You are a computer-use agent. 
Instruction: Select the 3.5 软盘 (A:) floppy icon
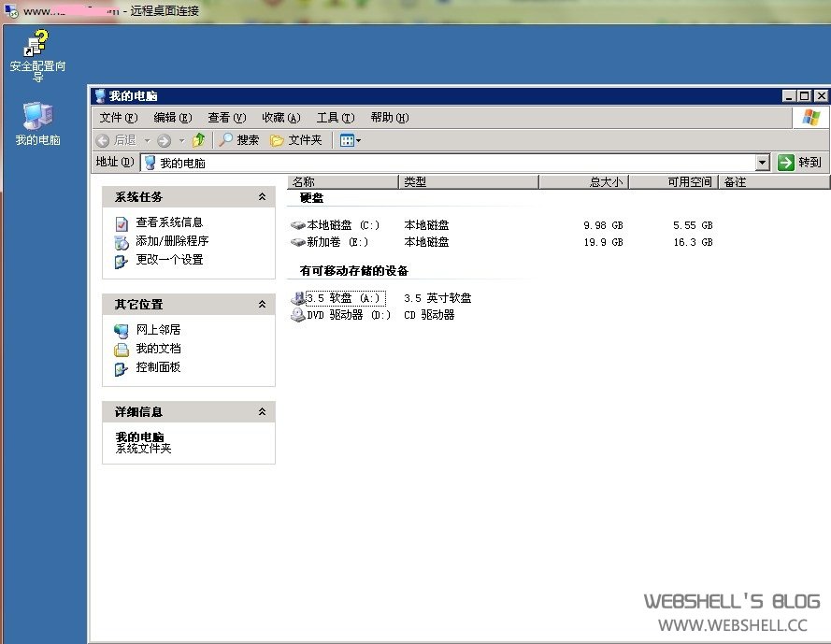pos(298,298)
